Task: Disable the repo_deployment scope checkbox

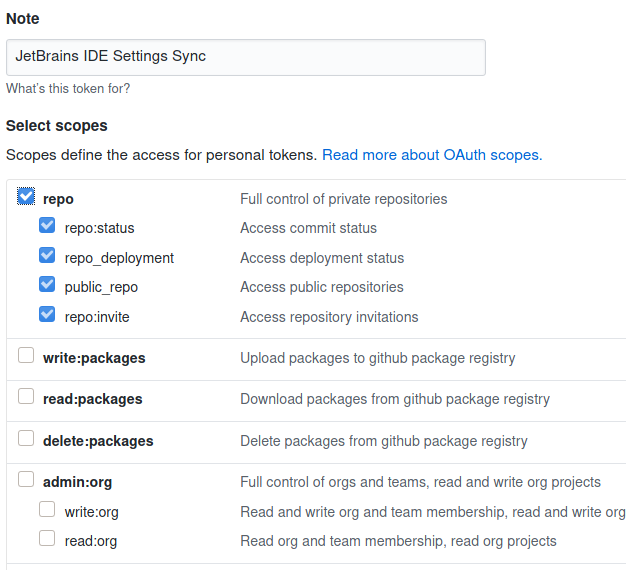Action: tap(47, 256)
